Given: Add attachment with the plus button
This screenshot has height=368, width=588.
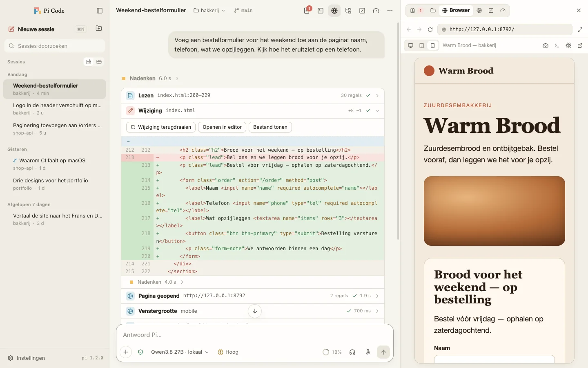Looking at the screenshot, I should (126, 352).
